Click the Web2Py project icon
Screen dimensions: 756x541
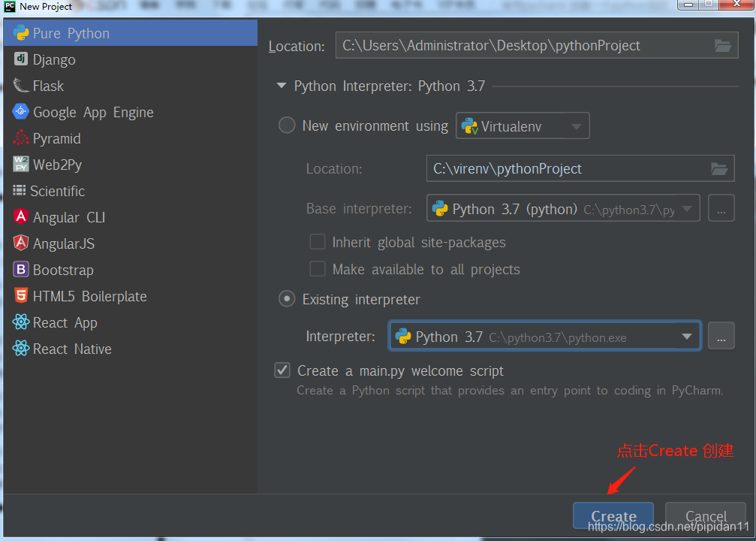[x=20, y=164]
